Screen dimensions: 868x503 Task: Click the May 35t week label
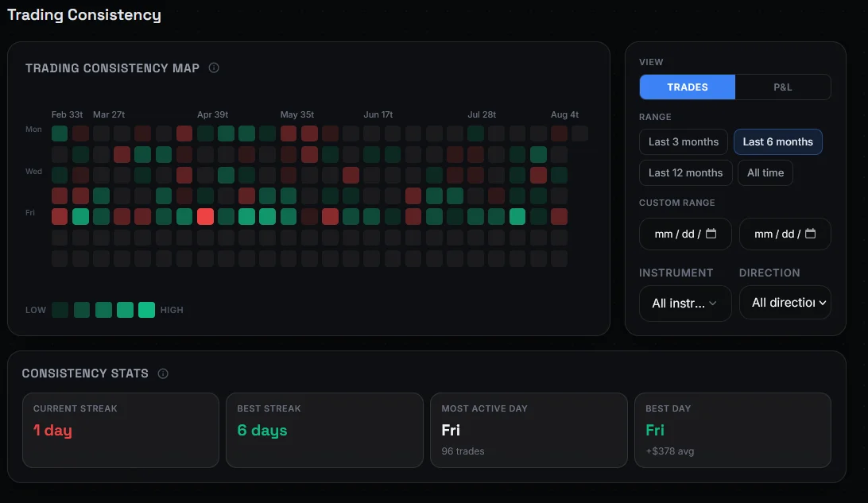point(296,114)
